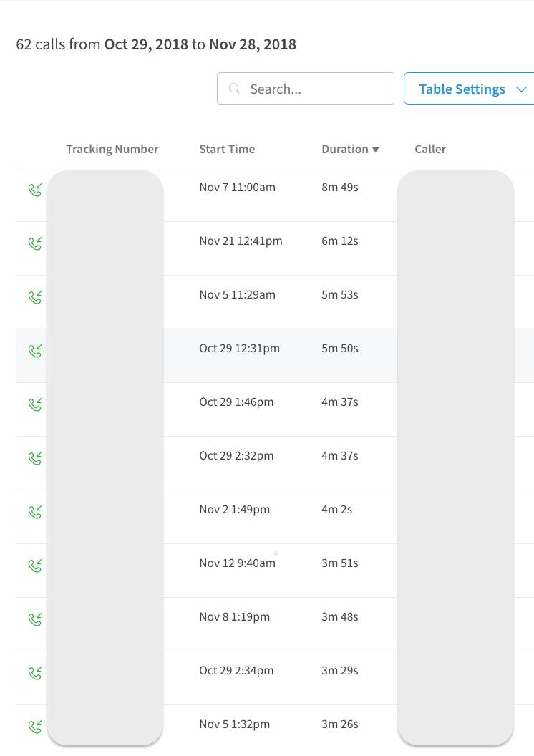This screenshot has width=534, height=756.
Task: Click inbound call icon for Nov 7 11:00am
Action: (x=35, y=190)
